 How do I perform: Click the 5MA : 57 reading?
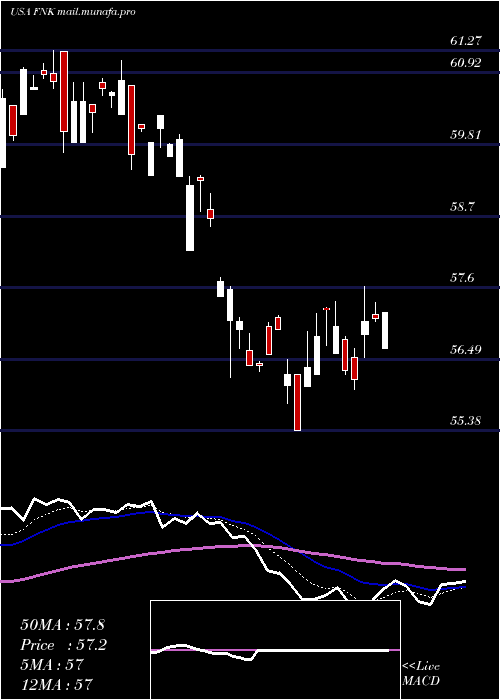coord(52,665)
